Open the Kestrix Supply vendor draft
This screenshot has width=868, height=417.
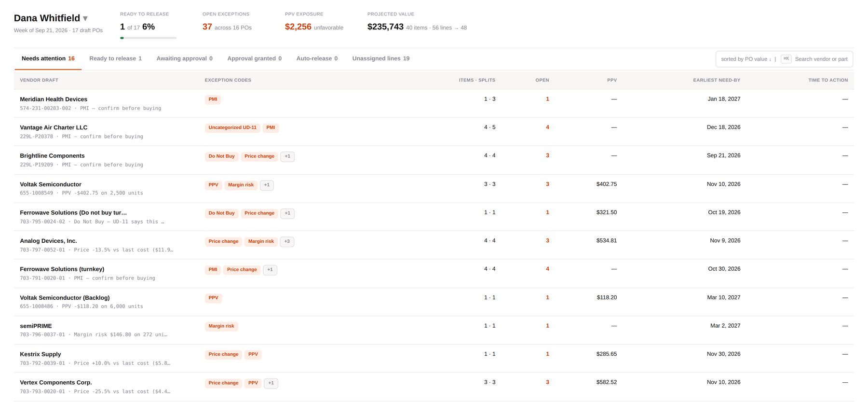coord(41,354)
